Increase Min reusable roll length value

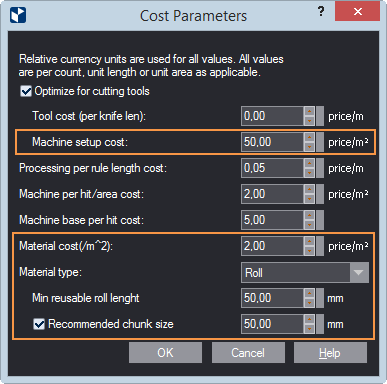tap(310, 294)
